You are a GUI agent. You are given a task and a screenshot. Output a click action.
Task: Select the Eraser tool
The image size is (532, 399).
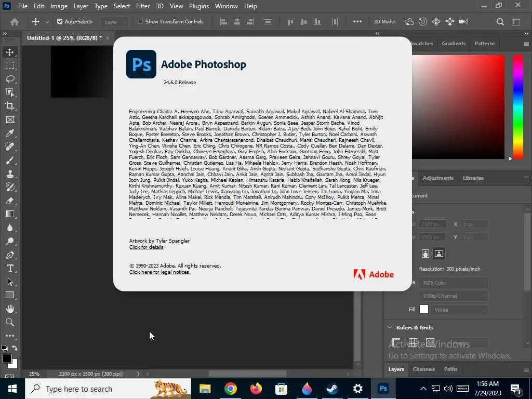click(x=10, y=201)
